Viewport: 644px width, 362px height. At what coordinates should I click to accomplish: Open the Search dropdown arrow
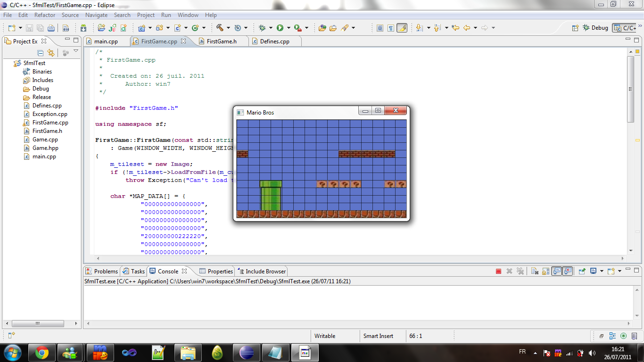click(x=353, y=28)
